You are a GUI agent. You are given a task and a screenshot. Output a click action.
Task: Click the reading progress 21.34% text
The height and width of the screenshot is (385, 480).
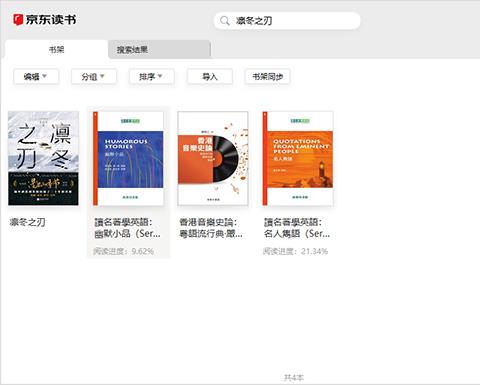[x=295, y=251]
